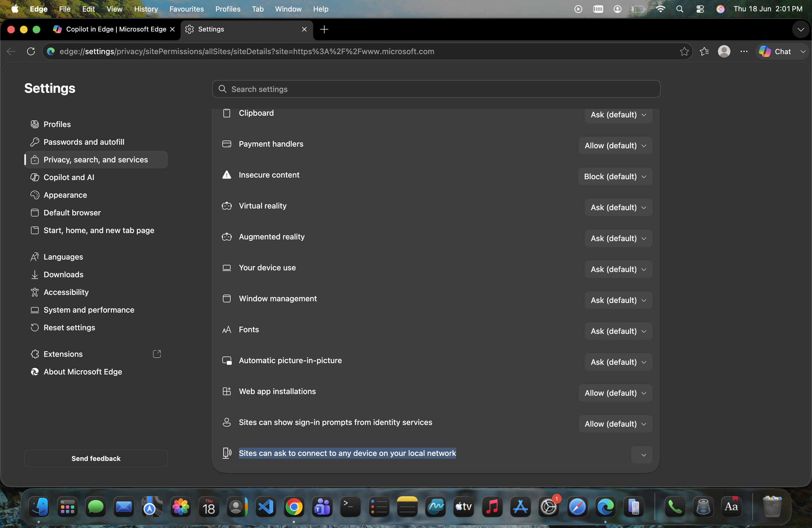Close the Copilot in Edge tab
This screenshot has height=528, width=812.
[172, 29]
